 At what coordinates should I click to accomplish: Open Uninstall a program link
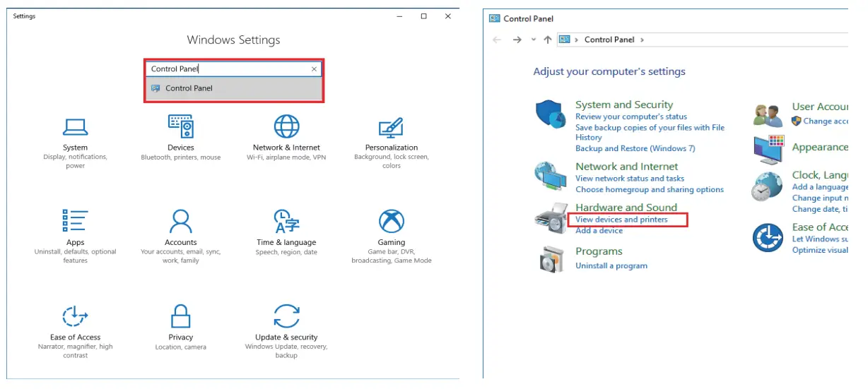click(x=611, y=266)
